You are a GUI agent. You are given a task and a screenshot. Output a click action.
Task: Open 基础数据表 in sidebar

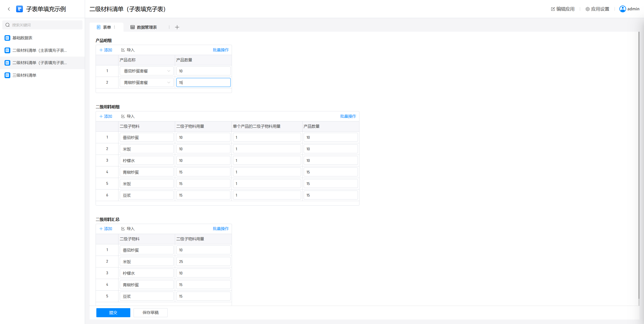coord(22,38)
